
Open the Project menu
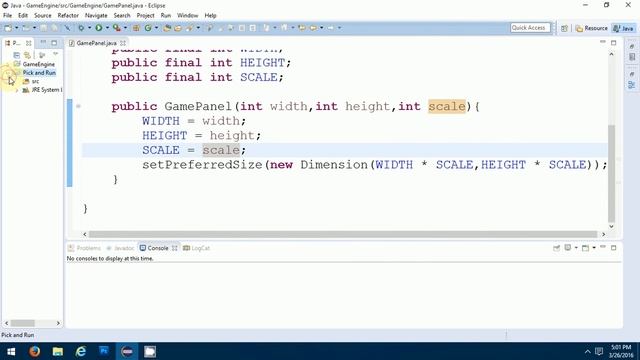point(145,16)
